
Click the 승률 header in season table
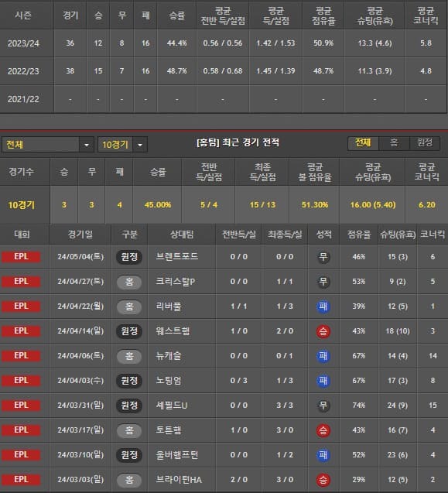(176, 15)
